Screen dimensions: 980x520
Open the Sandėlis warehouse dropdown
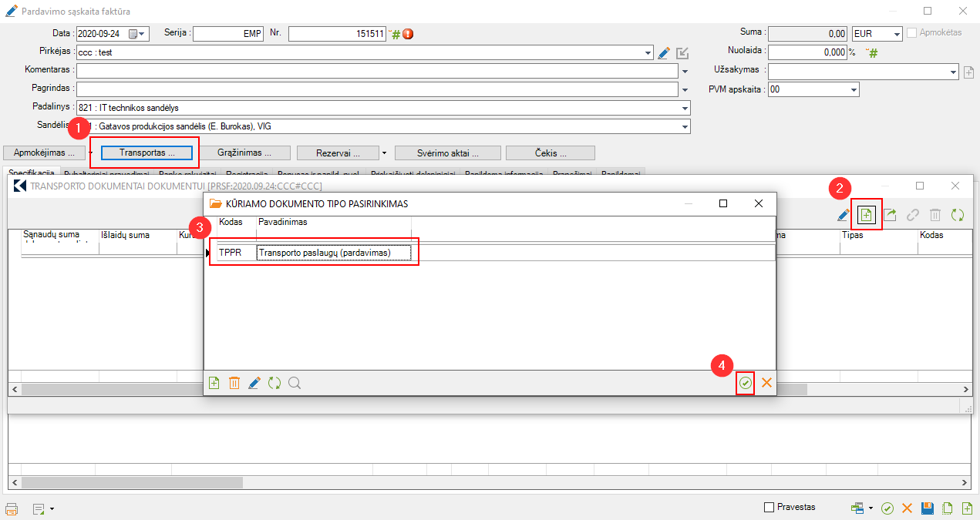click(x=685, y=126)
